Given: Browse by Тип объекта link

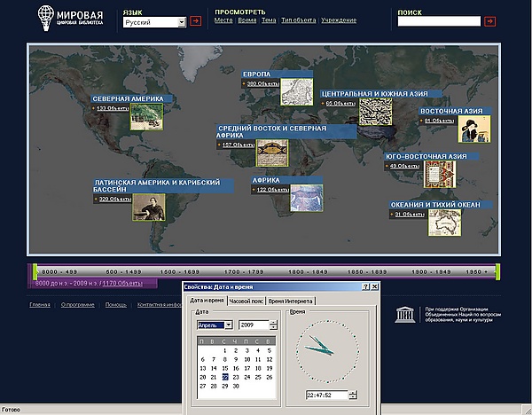Looking at the screenshot, I should [299, 20].
